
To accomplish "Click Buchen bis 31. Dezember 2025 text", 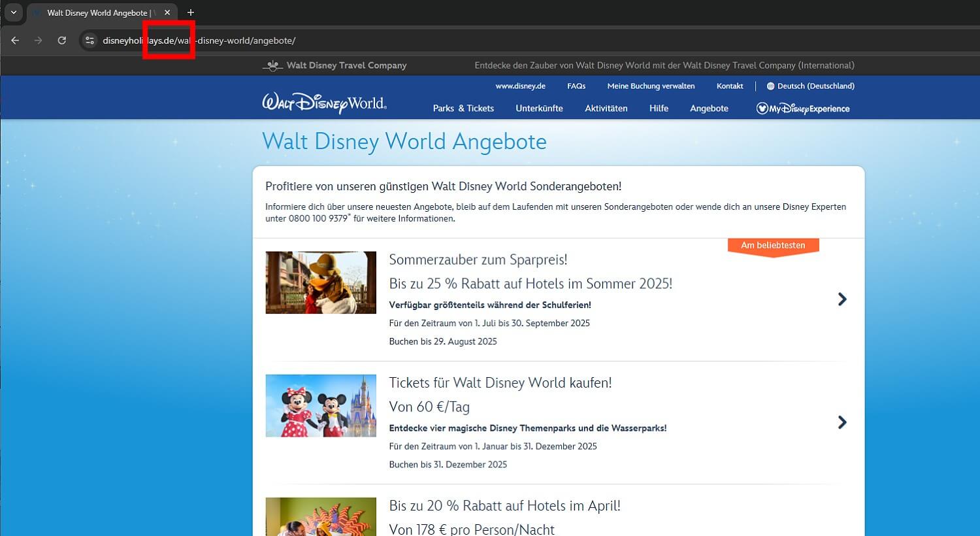I will 448,464.
